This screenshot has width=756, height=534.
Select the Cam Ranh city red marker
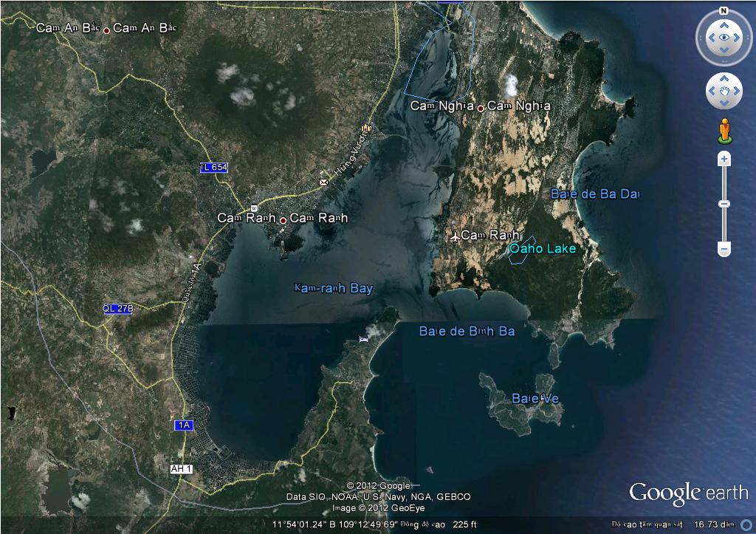point(283,219)
